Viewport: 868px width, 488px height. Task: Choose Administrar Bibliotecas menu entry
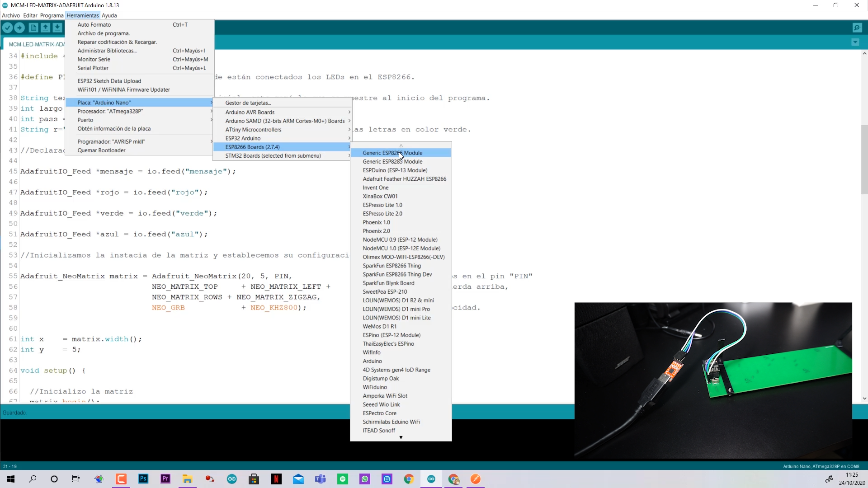140,51
